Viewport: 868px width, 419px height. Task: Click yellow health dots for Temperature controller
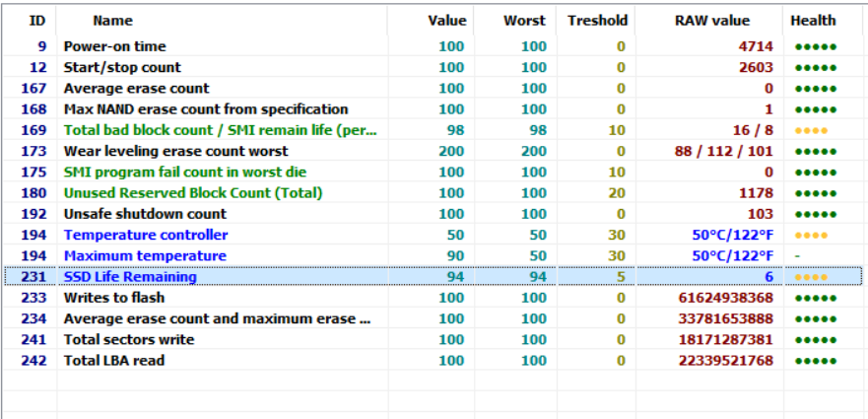point(810,235)
